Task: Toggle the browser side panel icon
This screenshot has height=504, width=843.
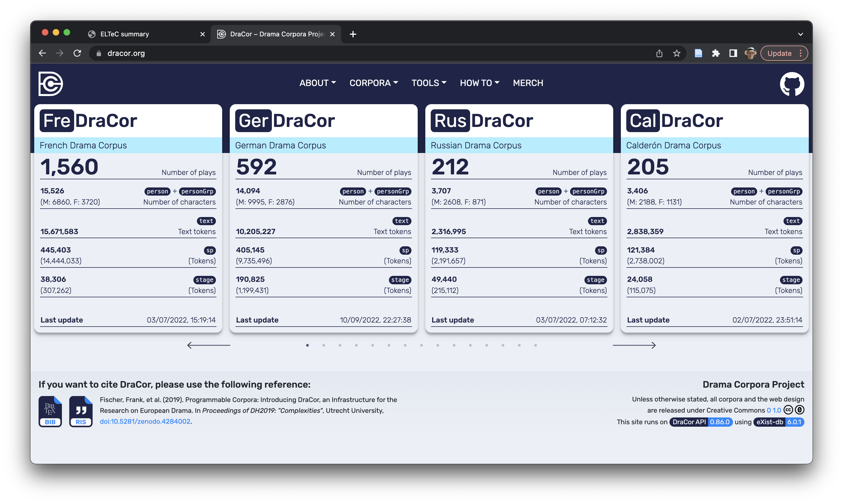Action: pyautogui.click(x=733, y=53)
